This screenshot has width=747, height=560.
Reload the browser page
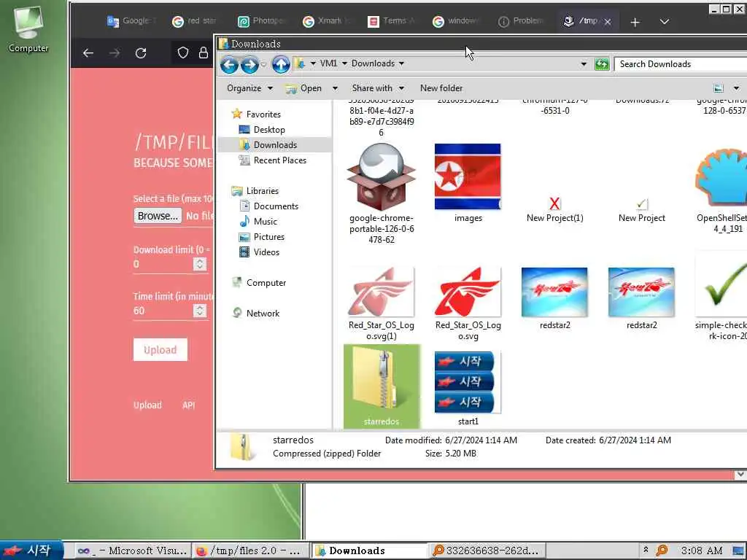pos(141,52)
